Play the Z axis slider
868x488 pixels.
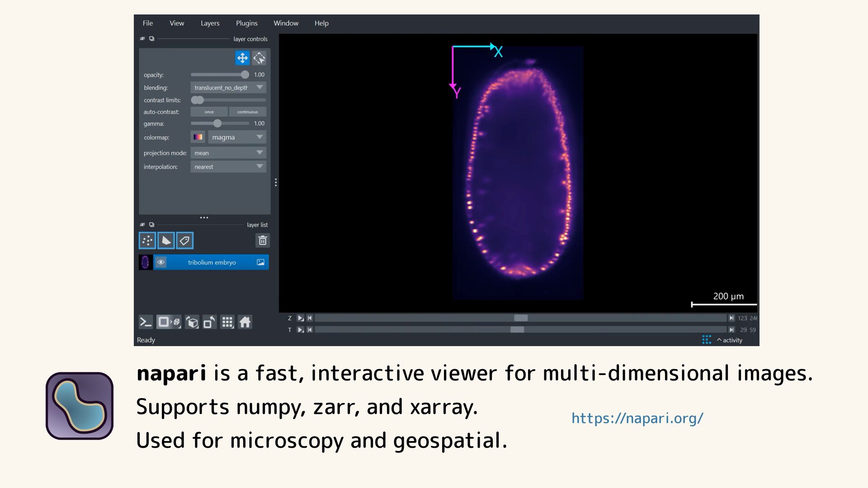click(300, 318)
